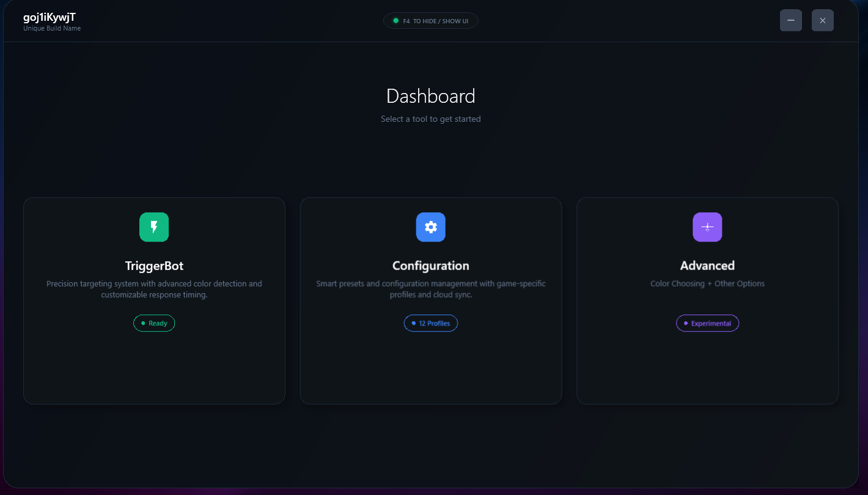
Task: Click the TriggerBot heading text
Action: point(154,266)
